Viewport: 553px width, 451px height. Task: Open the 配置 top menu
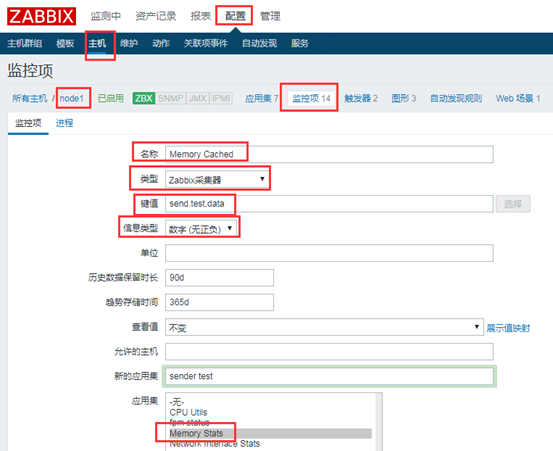tap(235, 16)
